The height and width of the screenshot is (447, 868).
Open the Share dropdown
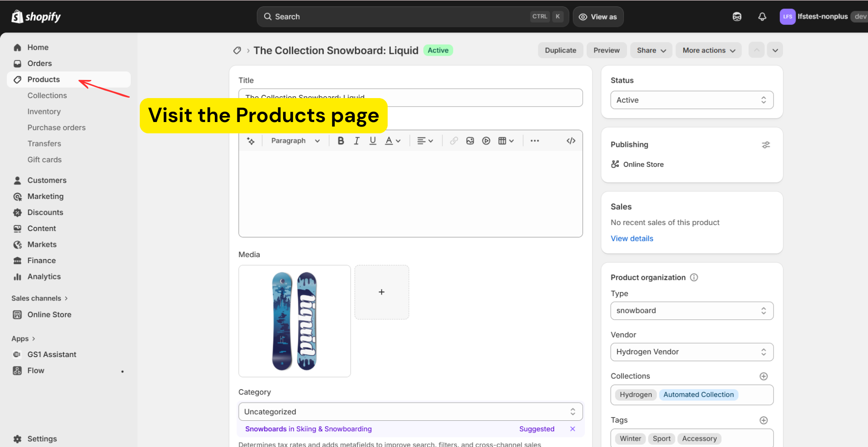(651, 50)
